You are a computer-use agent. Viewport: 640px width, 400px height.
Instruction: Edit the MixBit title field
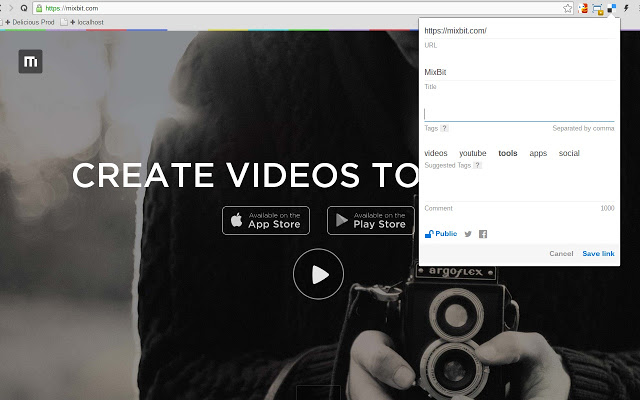pyautogui.click(x=519, y=72)
